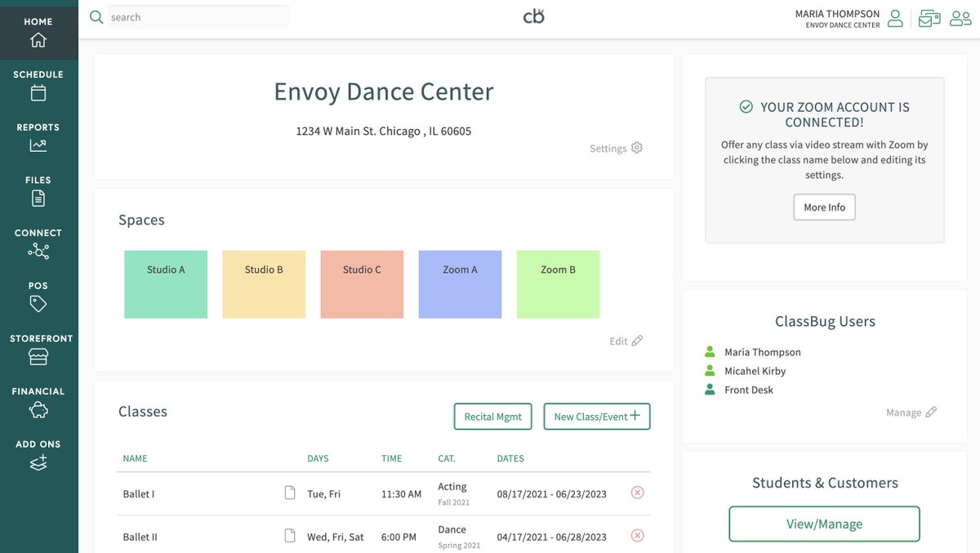This screenshot has height=553, width=980.
Task: Click the Wed, Fri, Sat days cell
Action: tap(336, 537)
